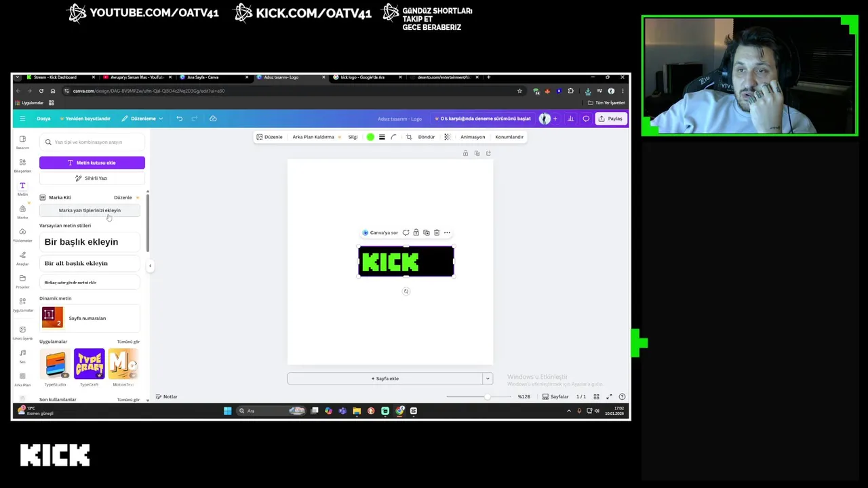Open the Döndür flip option
The width and height of the screenshot is (868, 488).
[x=427, y=137]
